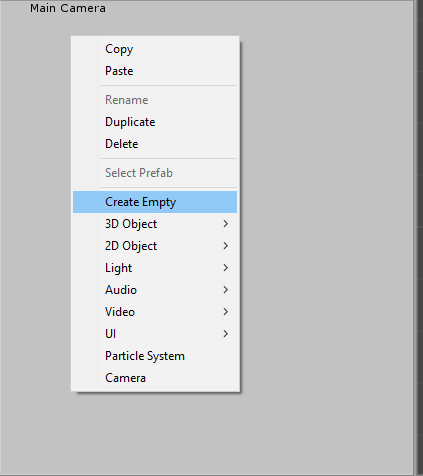423x476 pixels.
Task: Open the Video submenu
Action: coord(155,312)
